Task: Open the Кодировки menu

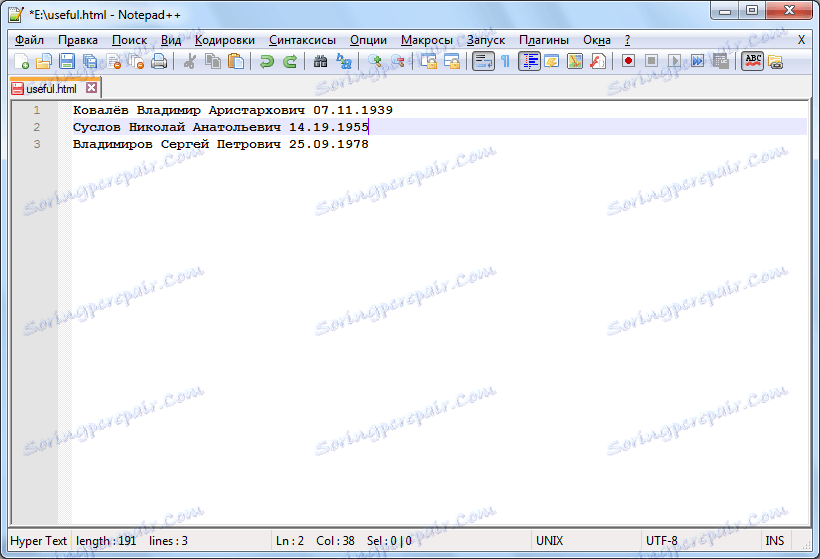Action: point(225,40)
